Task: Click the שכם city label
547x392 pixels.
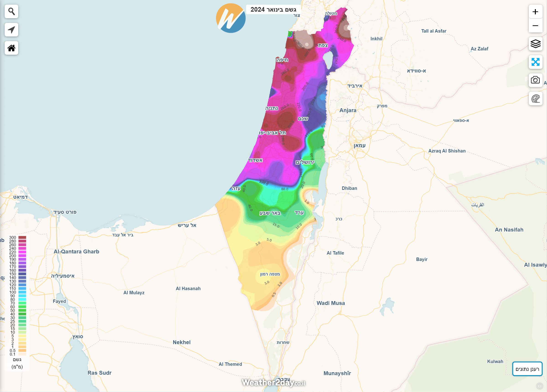Action: 303,119
